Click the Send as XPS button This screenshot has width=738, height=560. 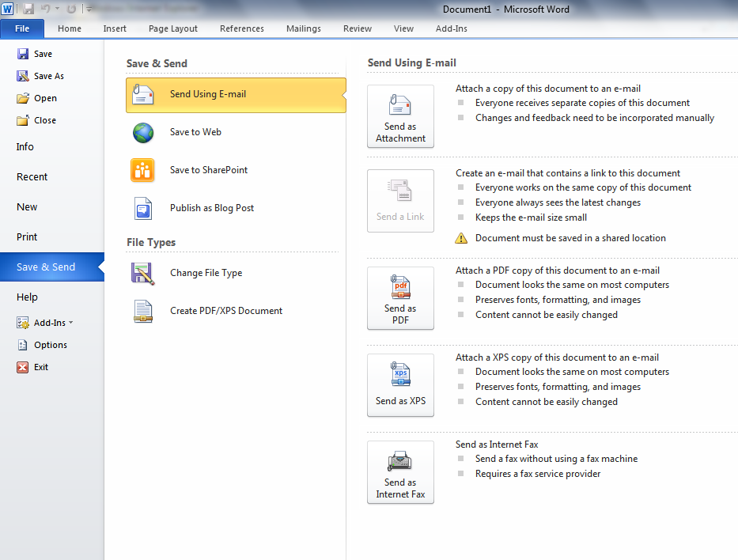[x=400, y=385]
